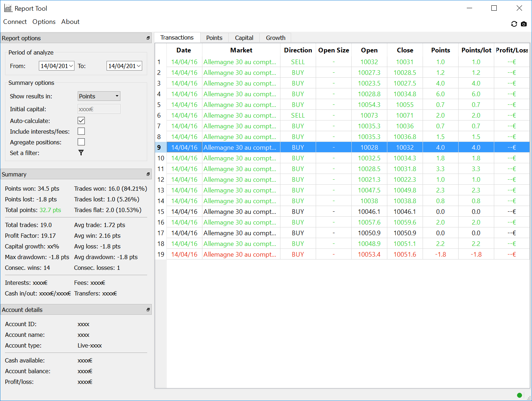This screenshot has height=401, width=532.
Task: Click the Initial capital input field
Action: point(99,109)
